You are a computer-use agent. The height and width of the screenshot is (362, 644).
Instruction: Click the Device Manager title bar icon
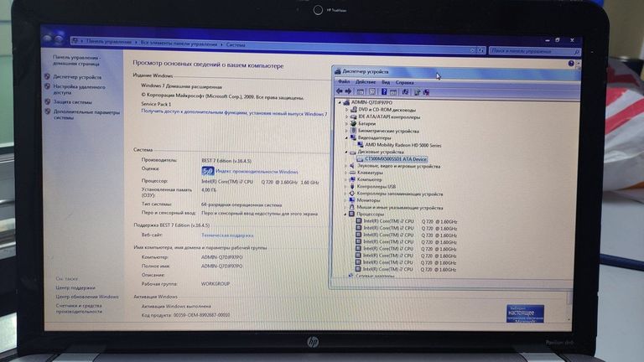tap(338, 71)
